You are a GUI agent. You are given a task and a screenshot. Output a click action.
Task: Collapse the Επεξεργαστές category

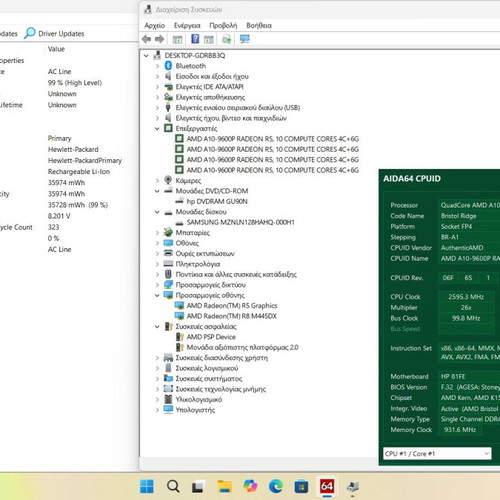tap(157, 128)
